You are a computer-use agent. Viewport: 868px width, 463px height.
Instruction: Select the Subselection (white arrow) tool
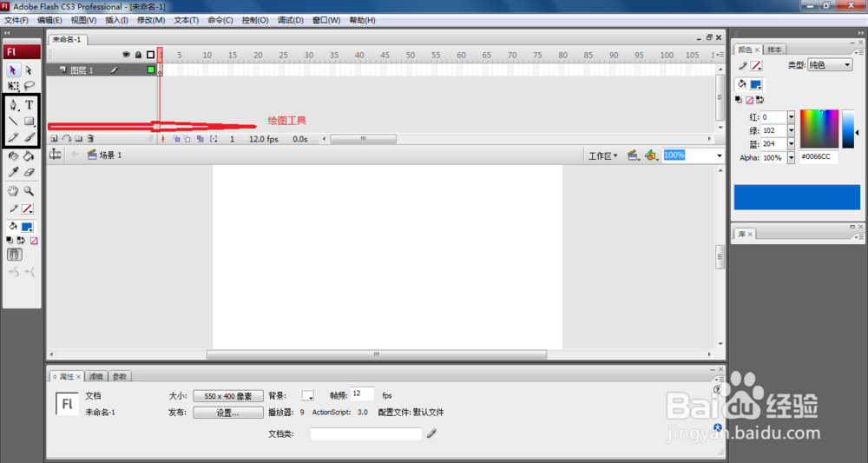[x=29, y=69]
